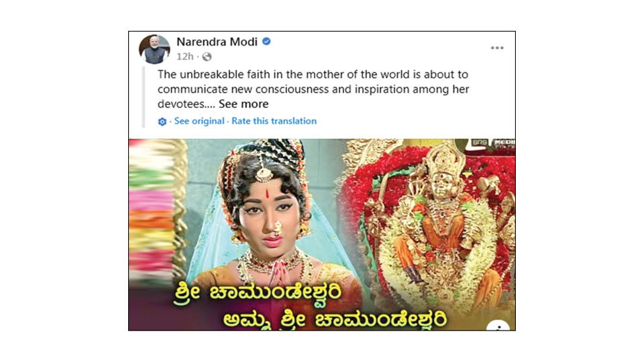Click the globe public audience icon
The width and height of the screenshot is (644, 362).
pyautogui.click(x=207, y=56)
